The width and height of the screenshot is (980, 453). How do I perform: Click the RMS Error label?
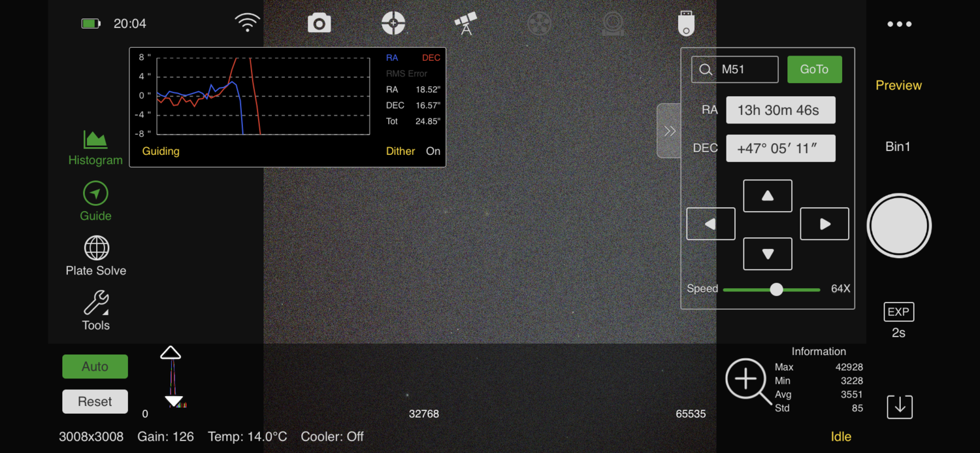(x=406, y=74)
